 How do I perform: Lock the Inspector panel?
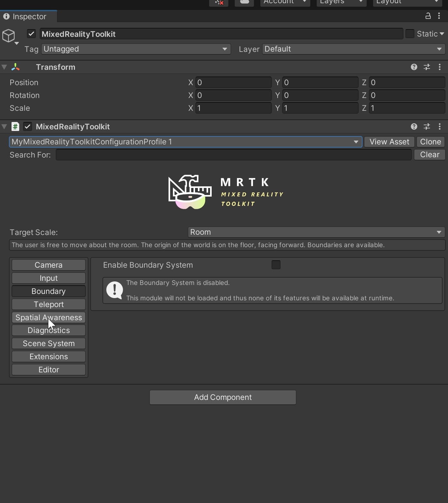(428, 16)
